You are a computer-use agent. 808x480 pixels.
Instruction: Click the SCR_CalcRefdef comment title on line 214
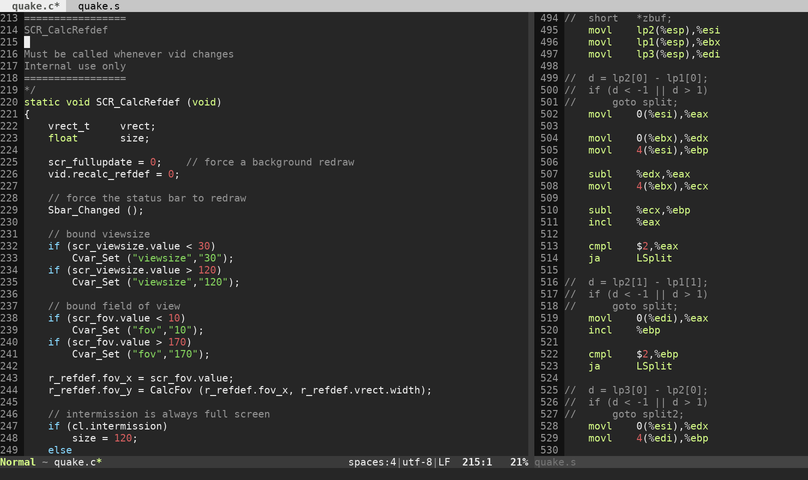(66, 30)
